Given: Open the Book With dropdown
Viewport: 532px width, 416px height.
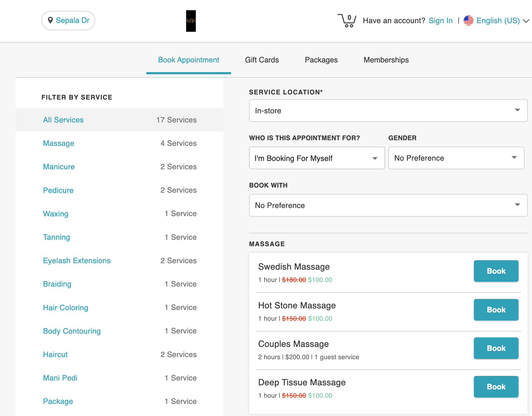Looking at the screenshot, I should point(388,205).
